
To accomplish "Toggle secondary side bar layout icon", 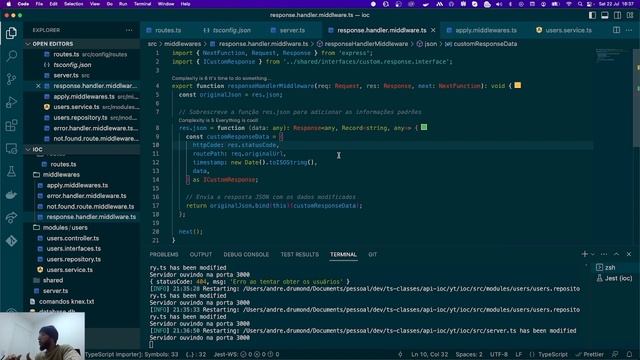I will coord(618,15).
